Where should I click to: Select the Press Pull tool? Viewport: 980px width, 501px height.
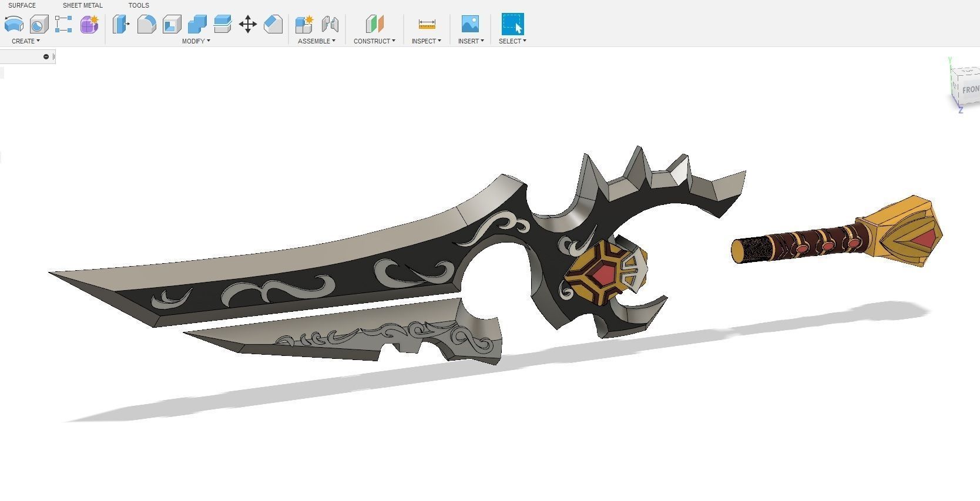point(121,24)
